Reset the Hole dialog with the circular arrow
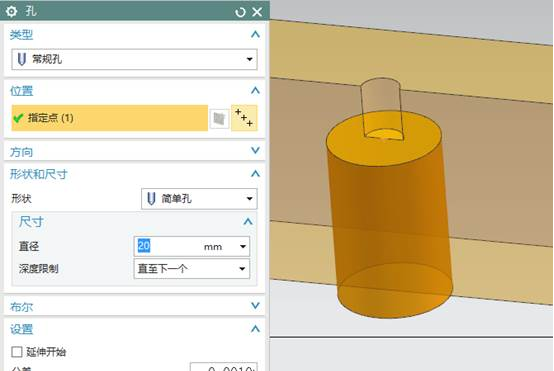This screenshot has height=371, width=554. tap(240, 12)
